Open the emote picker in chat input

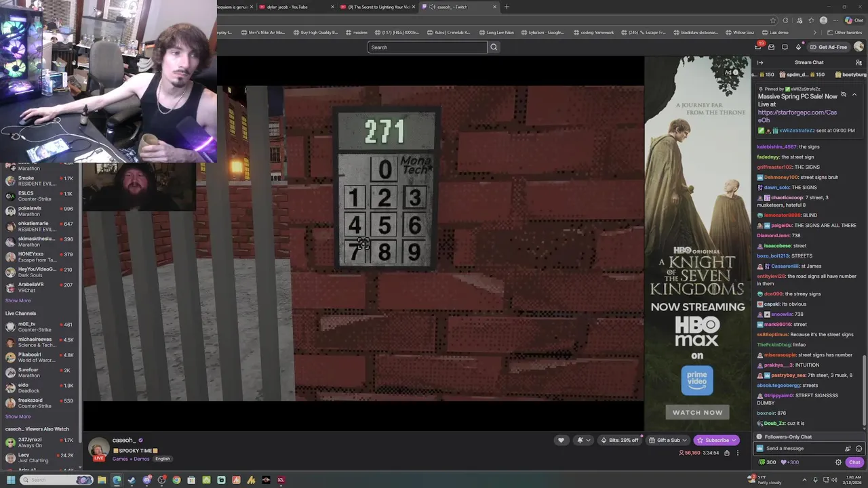click(859, 449)
